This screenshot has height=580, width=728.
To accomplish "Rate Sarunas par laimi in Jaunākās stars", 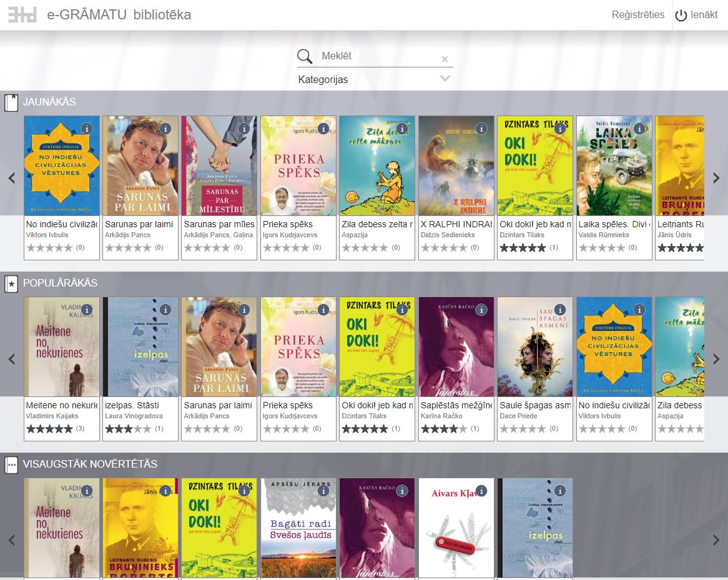I will coord(128,248).
